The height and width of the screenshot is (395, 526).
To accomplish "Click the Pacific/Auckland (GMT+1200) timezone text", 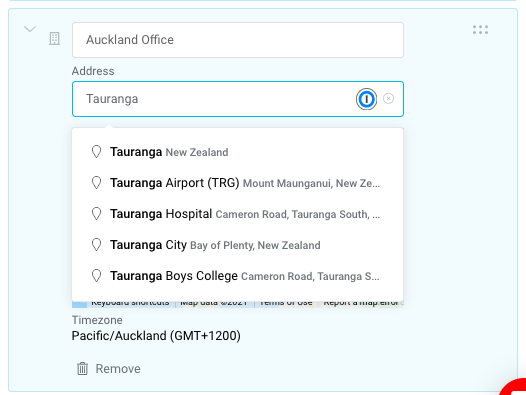I will (x=156, y=336).
